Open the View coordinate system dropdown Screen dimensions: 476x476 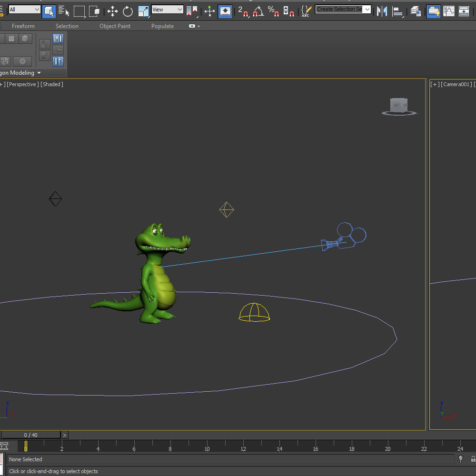click(167, 10)
